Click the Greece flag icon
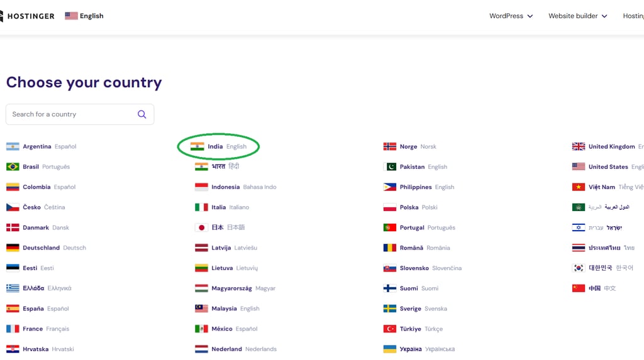This screenshot has width=644, height=360. pos(13,288)
